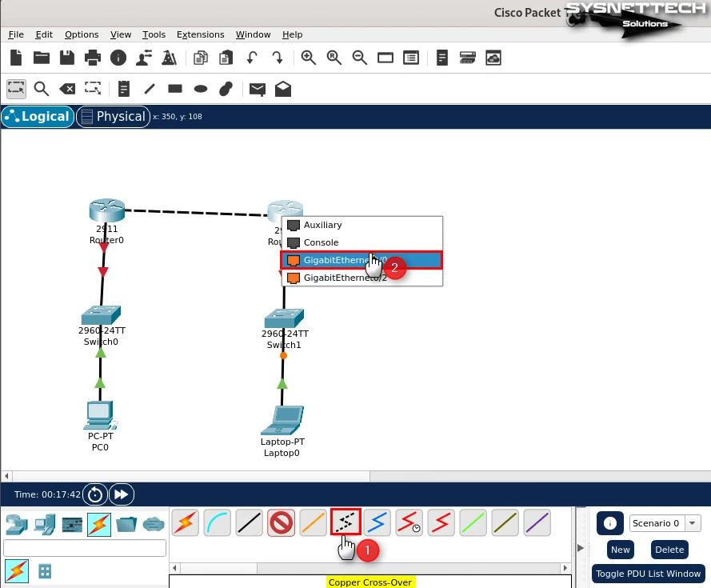Expand the side panel arrow beside cables
The image size is (711, 588).
[x=581, y=548]
